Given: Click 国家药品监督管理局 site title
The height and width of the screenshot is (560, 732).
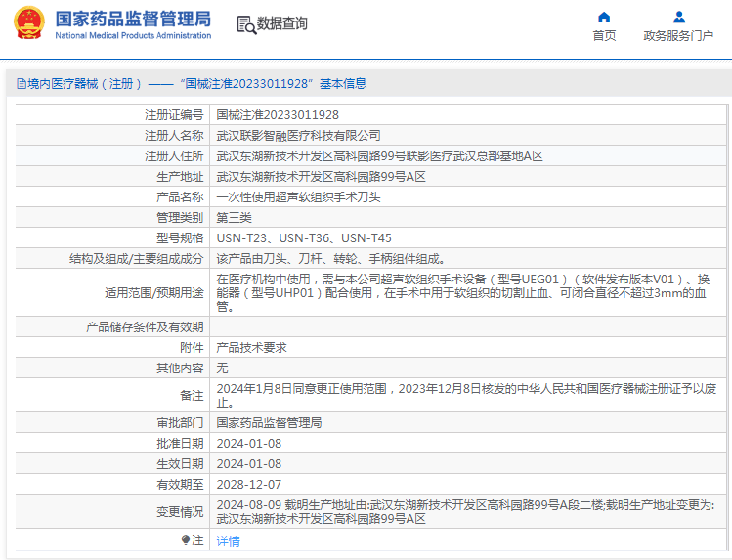Looking at the screenshot, I should [x=133, y=20].
